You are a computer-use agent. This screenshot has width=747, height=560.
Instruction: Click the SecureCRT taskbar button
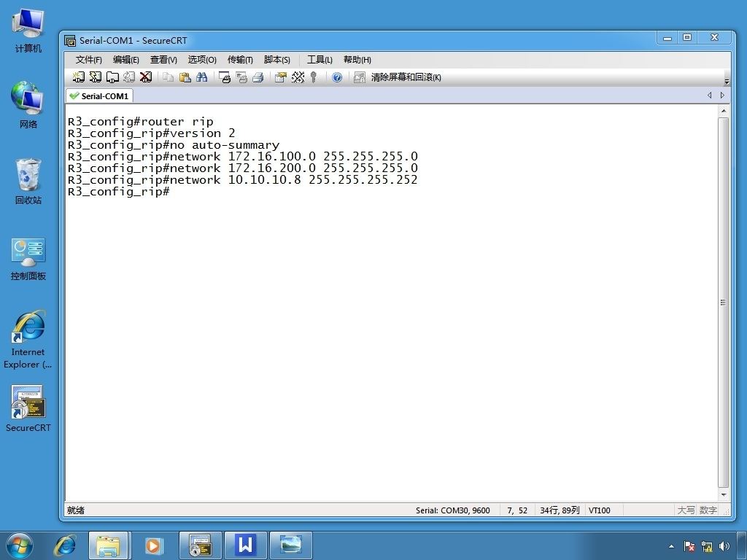[200, 545]
